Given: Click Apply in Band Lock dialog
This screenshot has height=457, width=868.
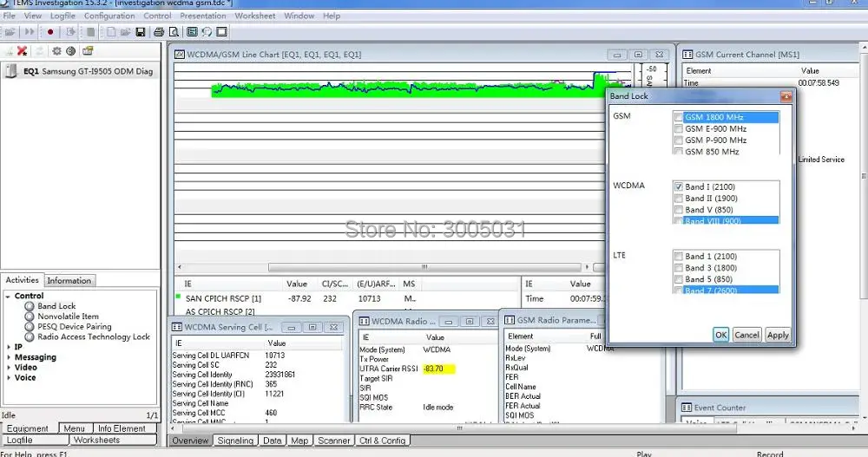Looking at the screenshot, I should click(778, 335).
